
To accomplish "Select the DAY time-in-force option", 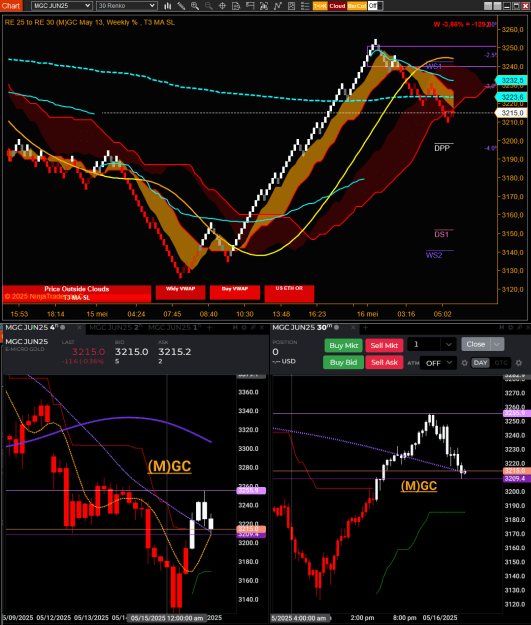I will click(480, 363).
